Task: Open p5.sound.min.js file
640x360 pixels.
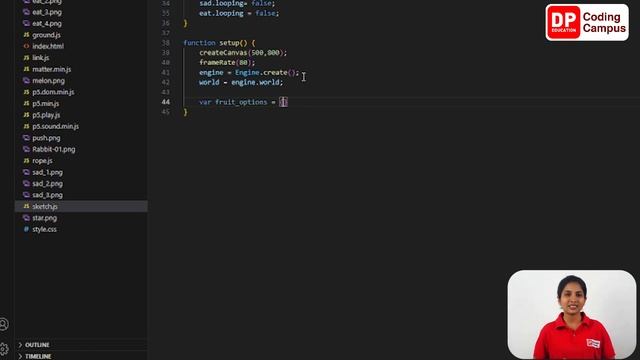Action: (56, 127)
